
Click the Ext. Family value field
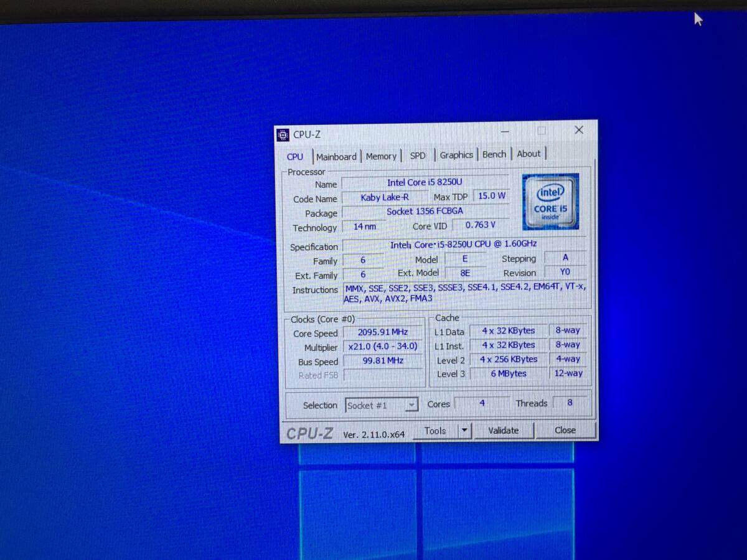pyautogui.click(x=363, y=274)
